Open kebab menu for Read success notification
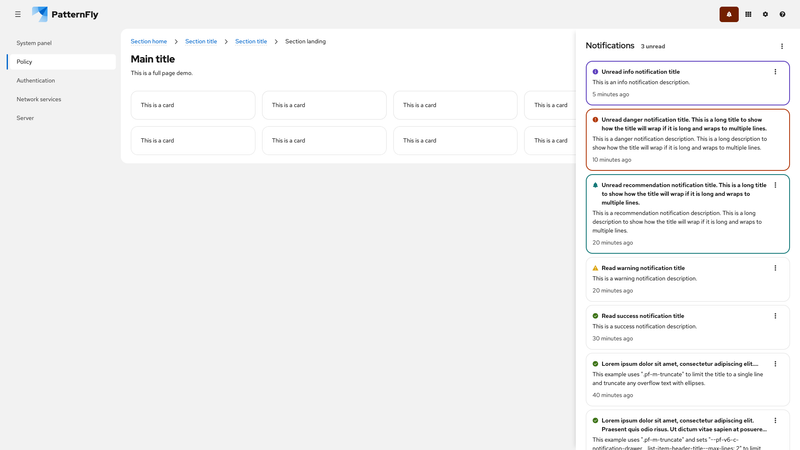Screen dimensions: 800x450 [x=775, y=316]
